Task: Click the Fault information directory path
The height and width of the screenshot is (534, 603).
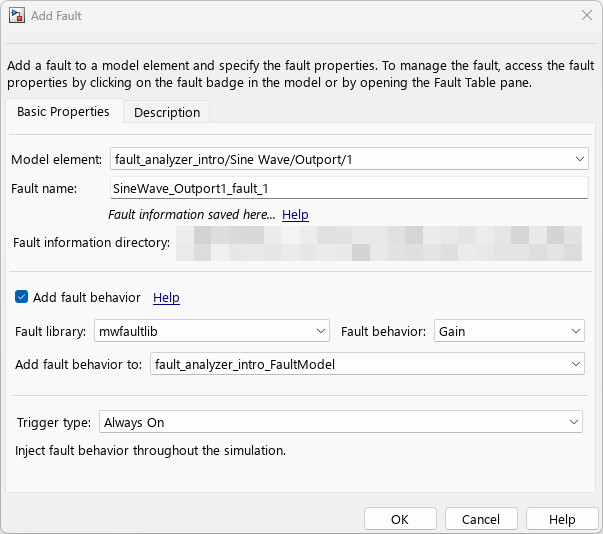Action: (378, 243)
